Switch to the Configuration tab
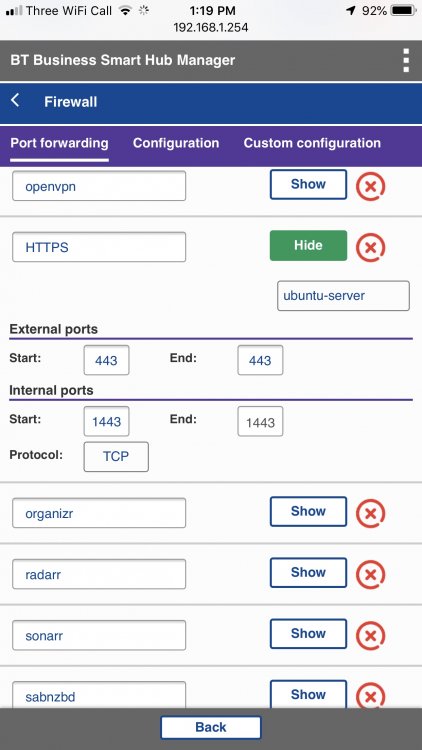The width and height of the screenshot is (422, 750). coord(176,143)
